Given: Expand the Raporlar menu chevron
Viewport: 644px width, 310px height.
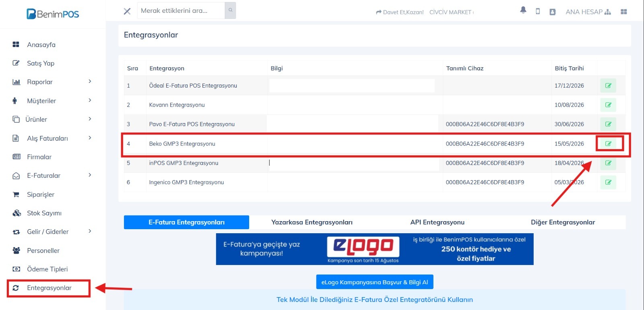Looking at the screenshot, I should tap(90, 82).
